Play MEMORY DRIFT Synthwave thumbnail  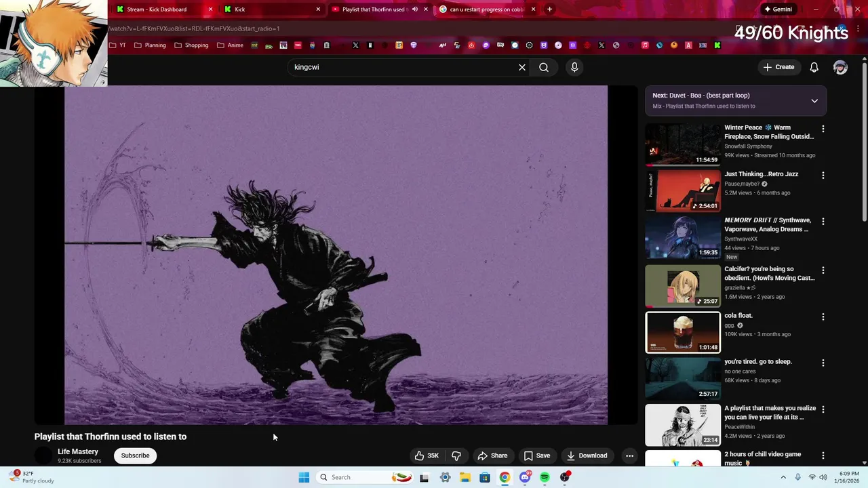683,238
